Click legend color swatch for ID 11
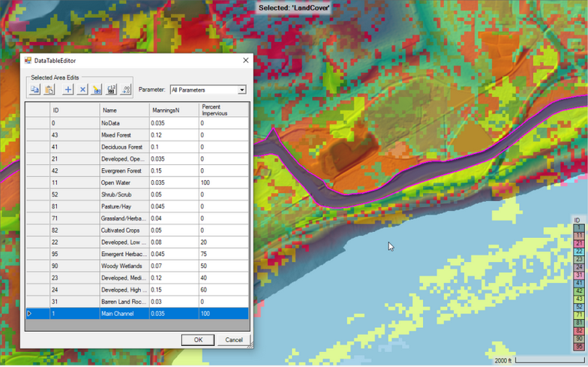The height and width of the screenshot is (367, 588). [x=579, y=235]
